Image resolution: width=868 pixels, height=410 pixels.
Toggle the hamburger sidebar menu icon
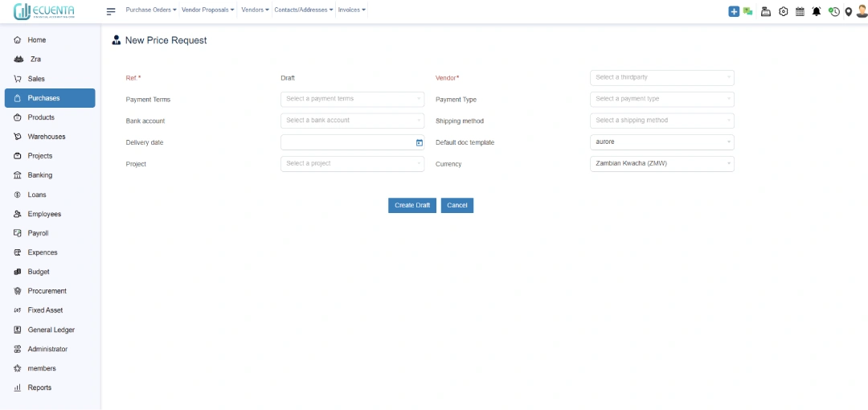[111, 11]
